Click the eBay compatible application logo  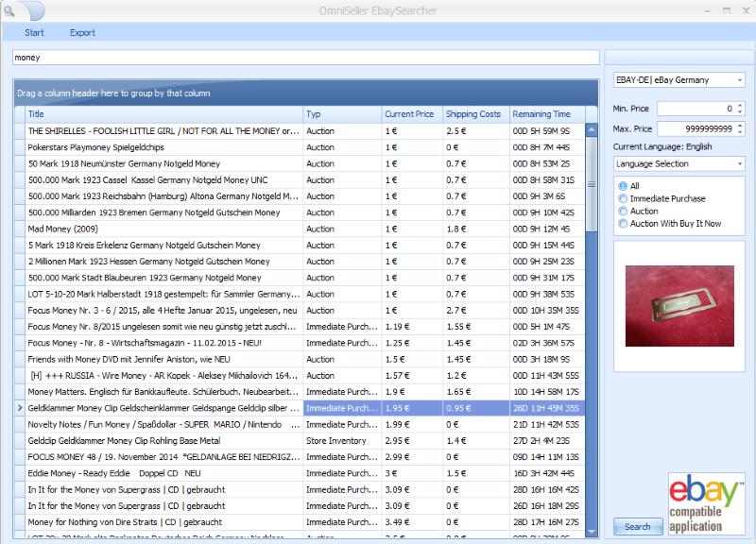(x=706, y=503)
